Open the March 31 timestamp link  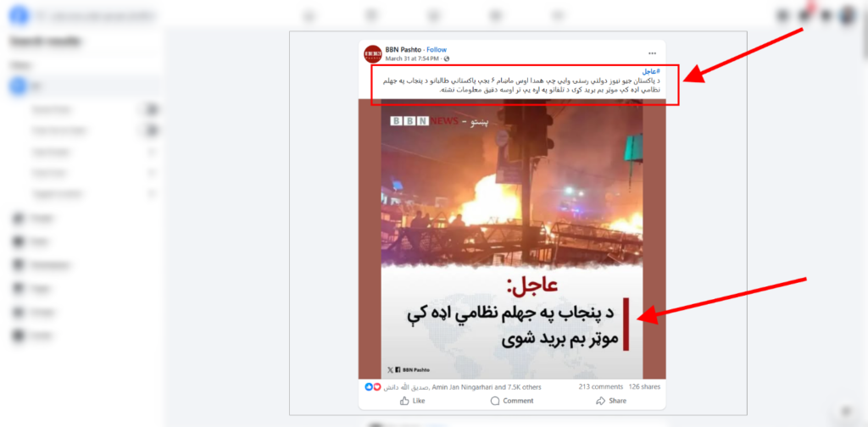(x=412, y=58)
